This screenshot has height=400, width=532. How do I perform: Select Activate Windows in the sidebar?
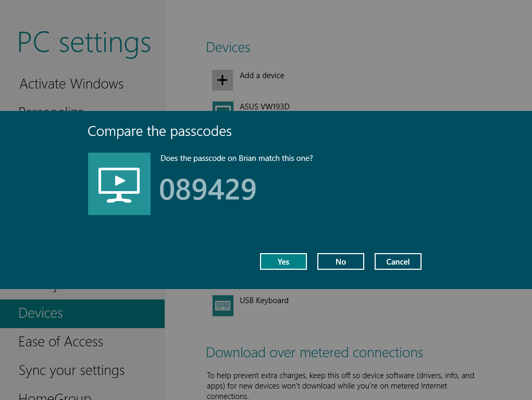tap(71, 84)
